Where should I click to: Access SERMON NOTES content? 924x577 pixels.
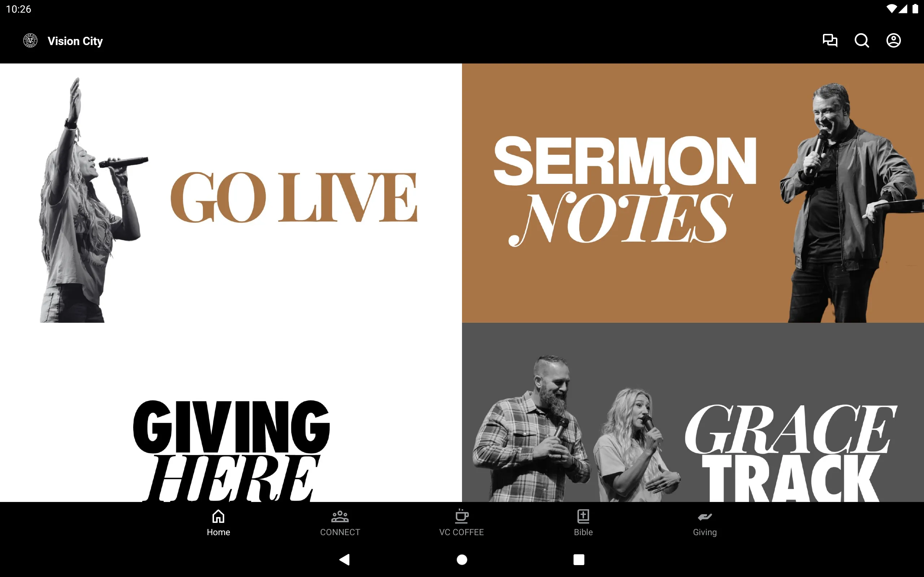pyautogui.click(x=693, y=193)
